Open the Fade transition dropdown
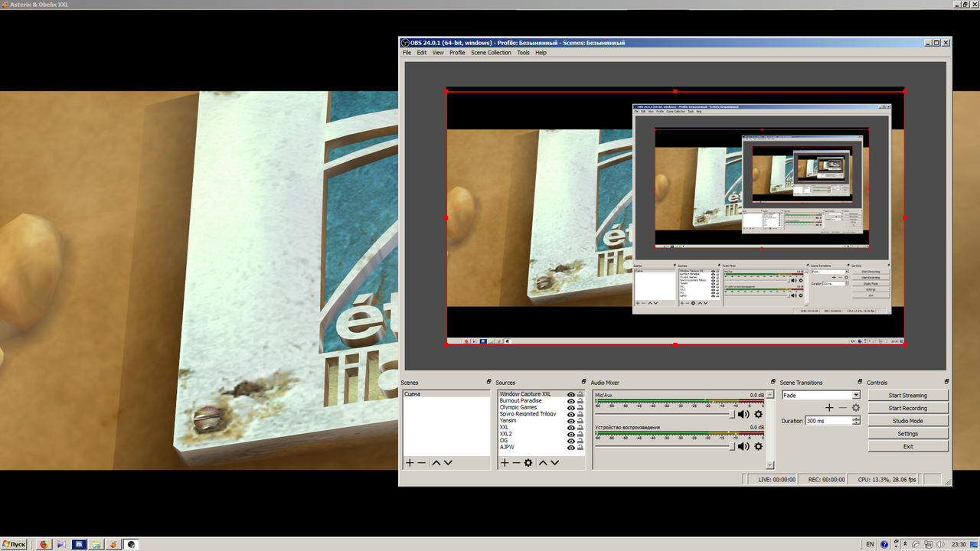Screen dimensions: 980x551 click(x=856, y=395)
